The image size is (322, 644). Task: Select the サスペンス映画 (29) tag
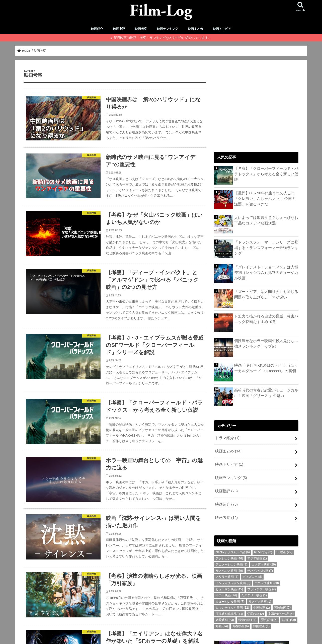[x=229, y=571]
